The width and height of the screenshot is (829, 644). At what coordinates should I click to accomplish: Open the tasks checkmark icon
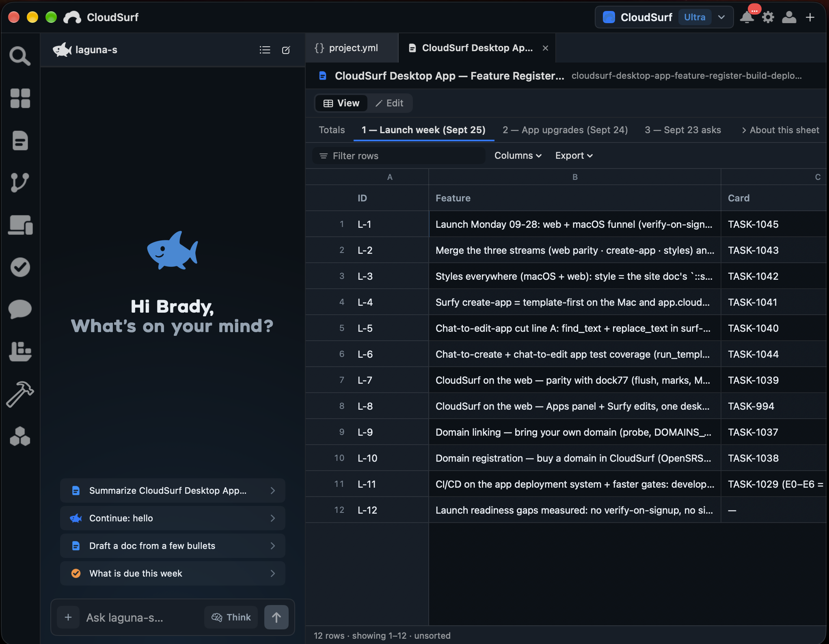click(x=20, y=267)
